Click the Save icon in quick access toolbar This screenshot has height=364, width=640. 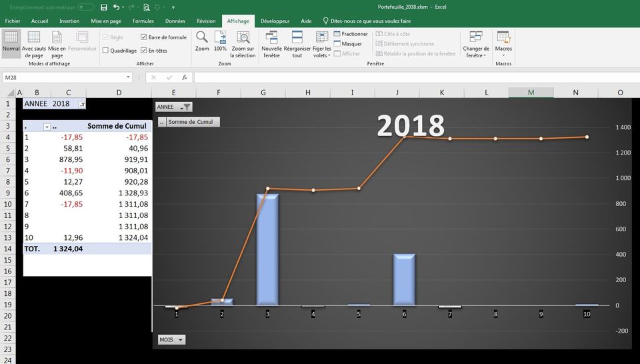104,7
